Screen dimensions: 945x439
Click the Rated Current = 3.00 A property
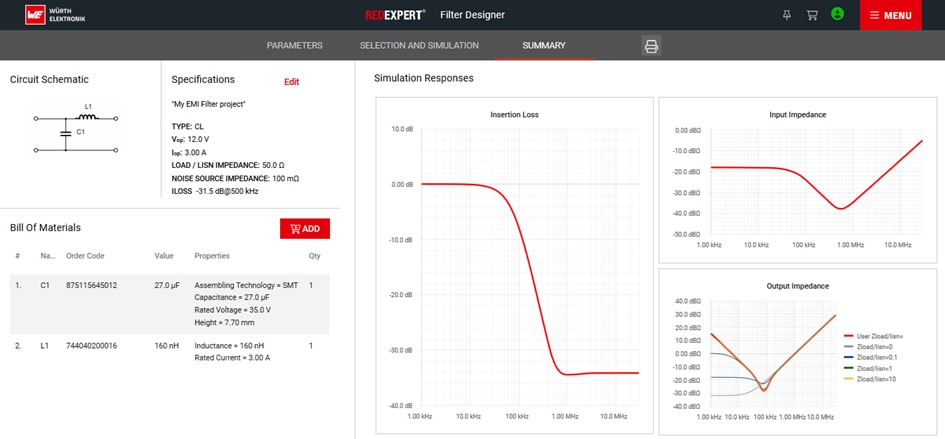(232, 358)
